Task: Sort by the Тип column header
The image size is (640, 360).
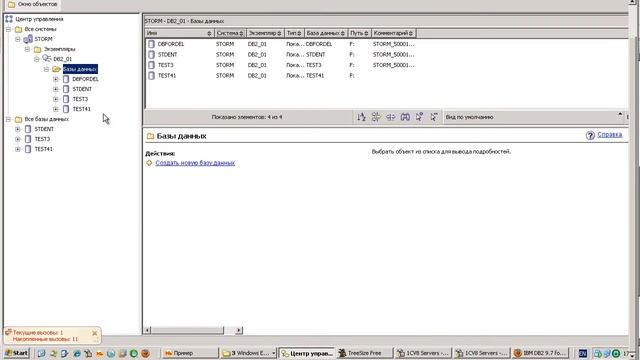Action: [x=294, y=33]
